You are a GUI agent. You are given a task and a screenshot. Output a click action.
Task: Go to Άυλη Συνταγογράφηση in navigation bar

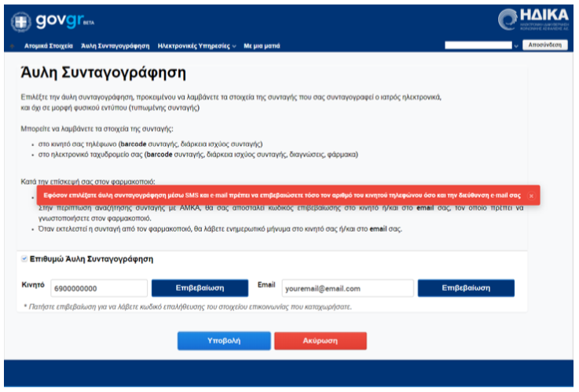coord(115,46)
